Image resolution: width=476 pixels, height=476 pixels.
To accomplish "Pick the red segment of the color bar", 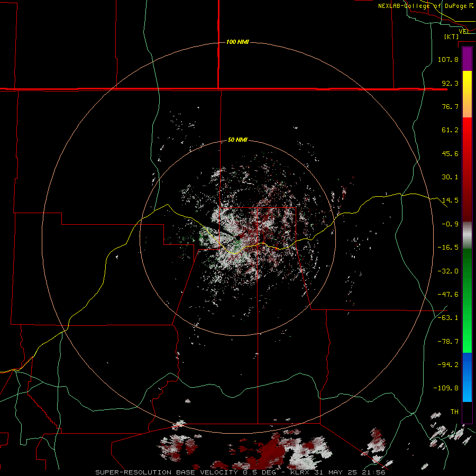I will (467, 169).
